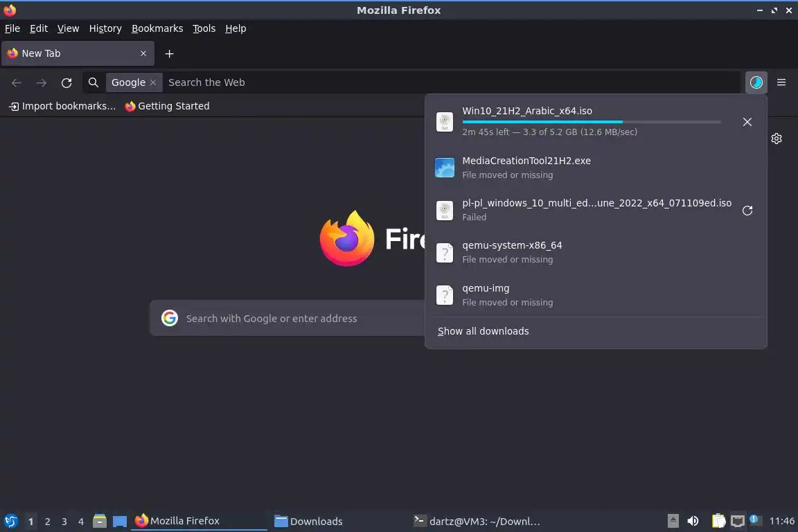Image resolution: width=798 pixels, height=532 pixels.
Task: Click the Win10_21H2_Arabic_x64.iso file name
Action: pyautogui.click(x=526, y=110)
